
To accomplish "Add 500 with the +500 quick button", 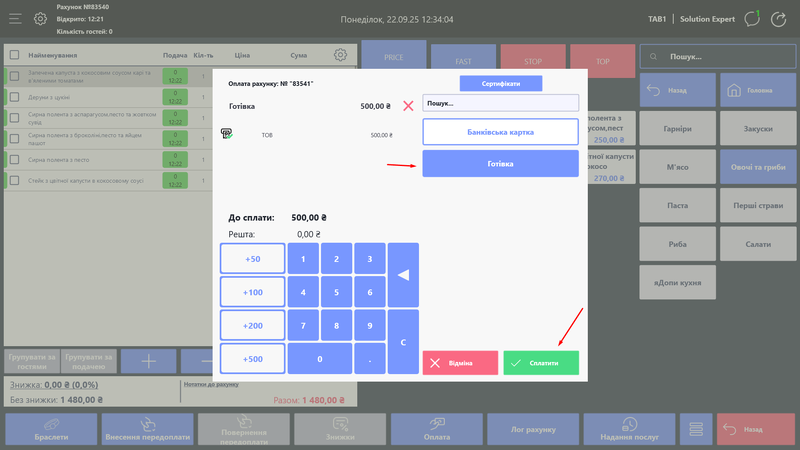I will click(252, 359).
